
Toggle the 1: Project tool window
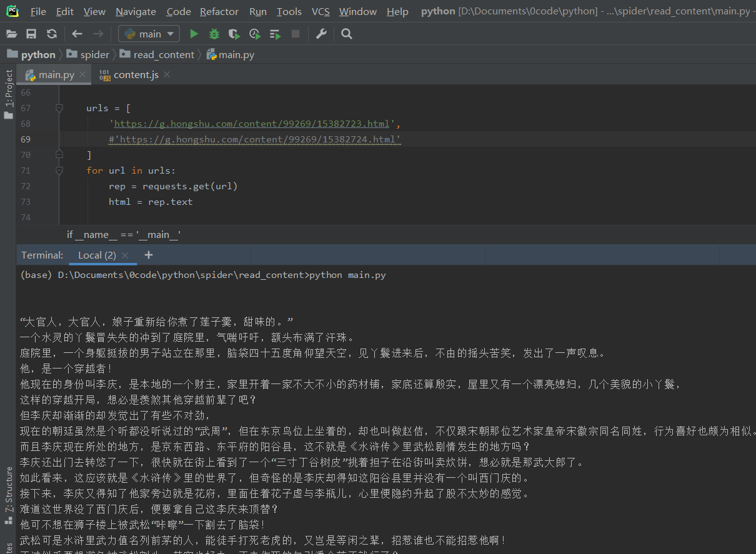pos(8,94)
